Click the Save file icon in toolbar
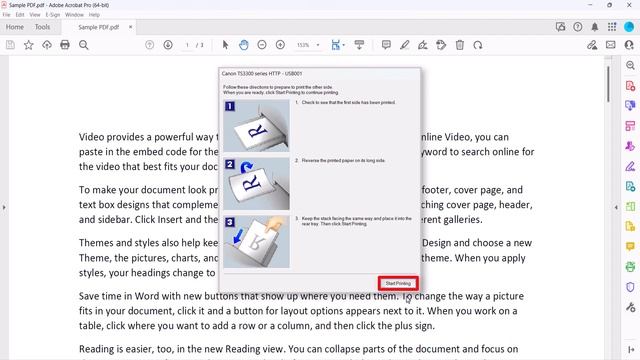The width and height of the screenshot is (640, 360). pyautogui.click(x=10, y=45)
